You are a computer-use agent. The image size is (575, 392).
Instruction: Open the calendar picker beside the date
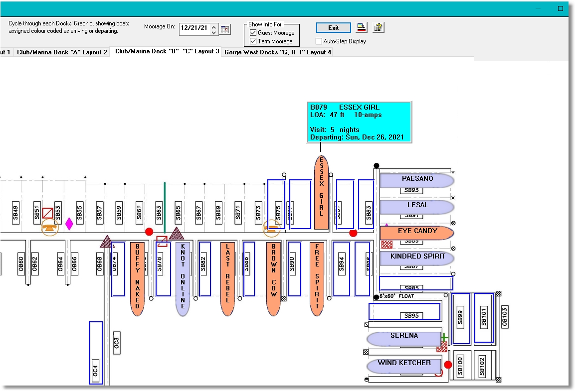224,29
